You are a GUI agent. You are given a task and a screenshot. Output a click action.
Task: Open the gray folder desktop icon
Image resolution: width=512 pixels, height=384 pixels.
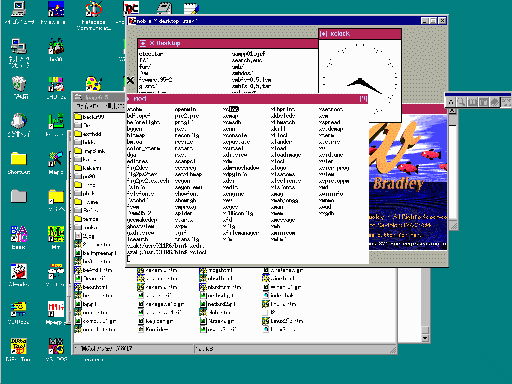(19, 196)
